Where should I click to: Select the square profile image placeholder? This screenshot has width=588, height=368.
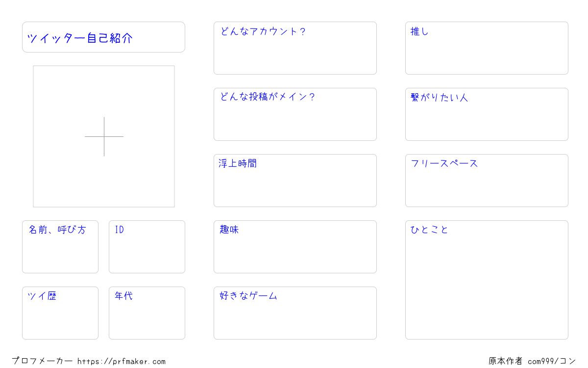click(104, 136)
